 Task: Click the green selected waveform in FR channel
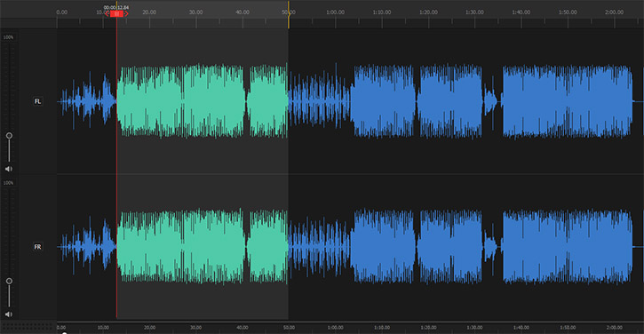(203, 246)
